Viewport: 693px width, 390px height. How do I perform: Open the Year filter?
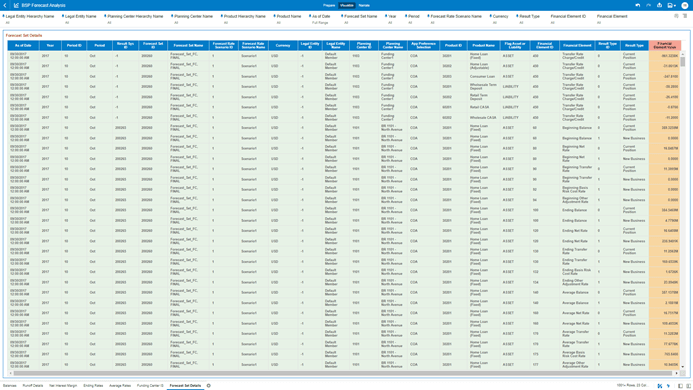(x=391, y=19)
